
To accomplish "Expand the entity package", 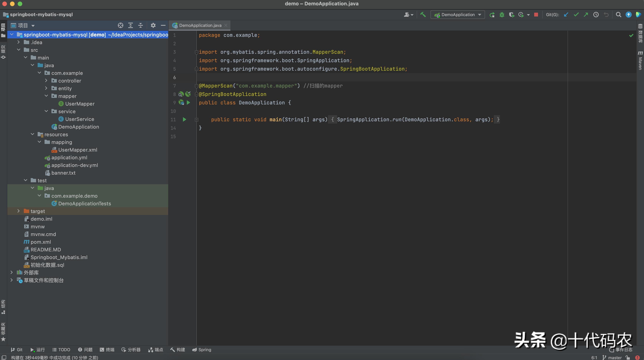I will 46,88.
